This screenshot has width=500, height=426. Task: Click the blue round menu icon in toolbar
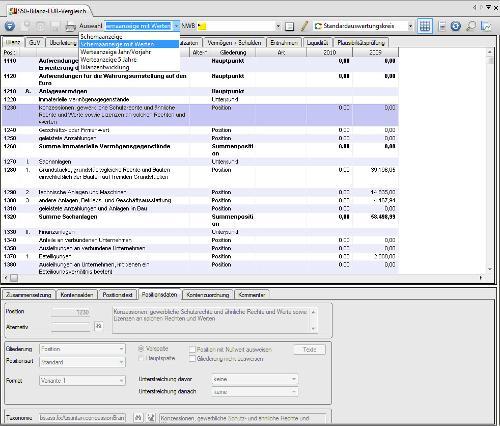[10, 26]
